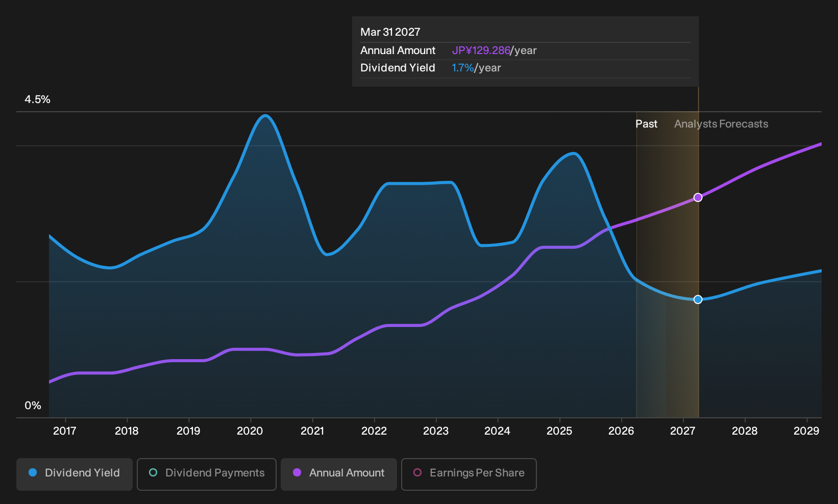
Task: Click the purple Annual Amount legend dot
Action: [x=297, y=472]
